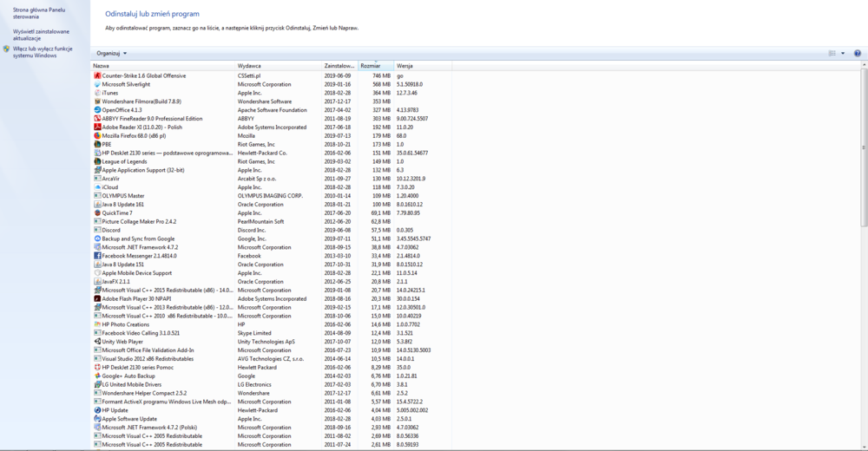Click the iCloud program icon
This screenshot has height=451, width=868.
click(x=97, y=187)
